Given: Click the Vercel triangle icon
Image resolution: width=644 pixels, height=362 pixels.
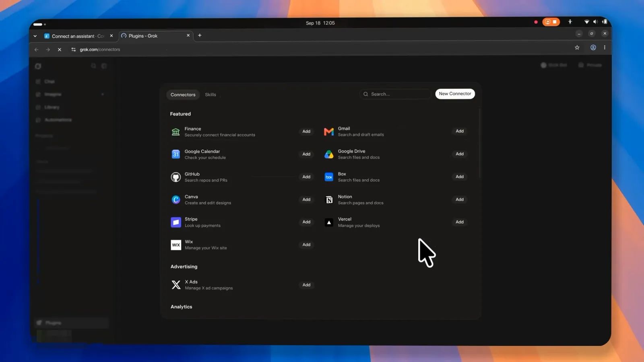Looking at the screenshot, I should 329,222.
